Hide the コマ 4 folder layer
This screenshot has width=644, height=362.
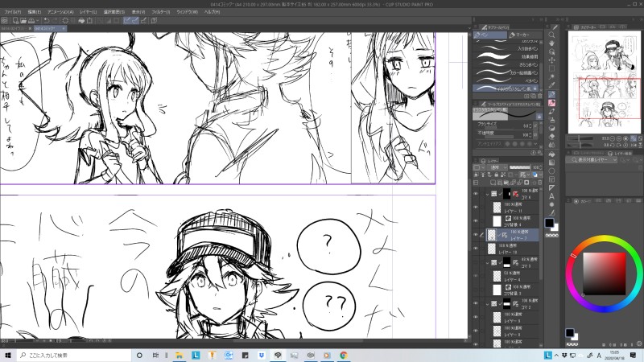coord(476,194)
